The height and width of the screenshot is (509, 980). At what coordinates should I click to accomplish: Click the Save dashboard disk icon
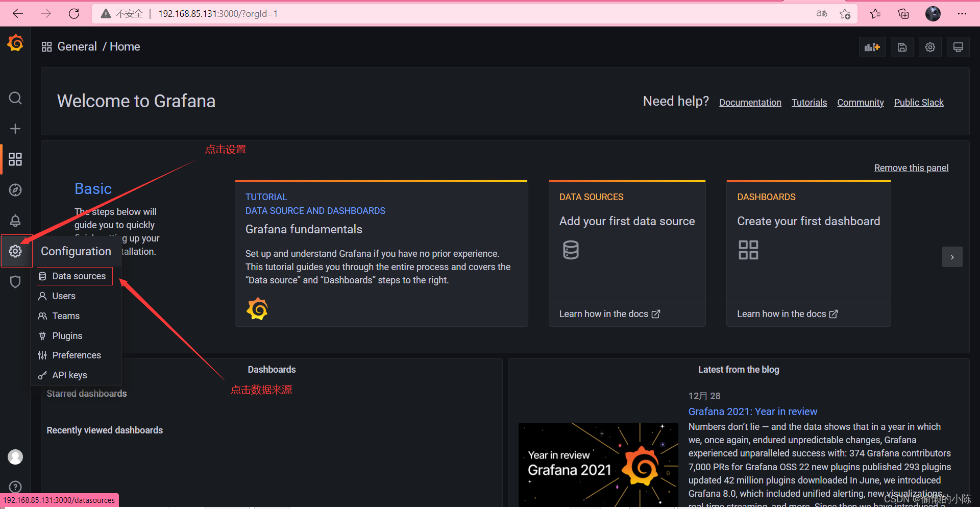902,47
